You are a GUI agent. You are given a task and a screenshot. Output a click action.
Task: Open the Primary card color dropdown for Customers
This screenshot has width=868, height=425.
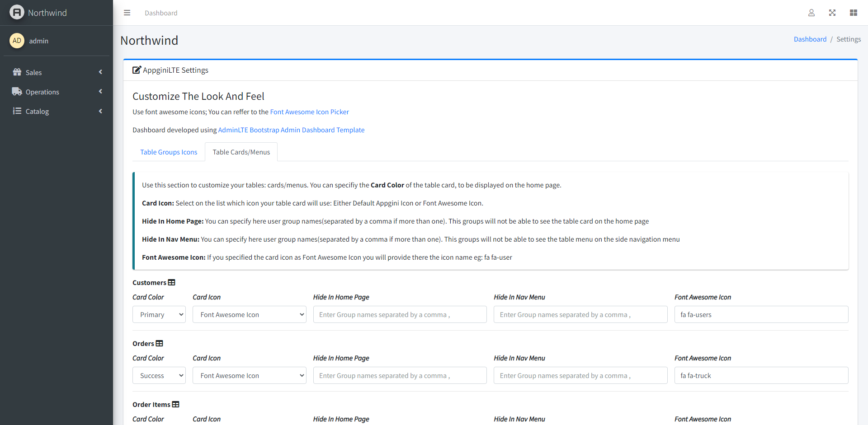coord(159,314)
